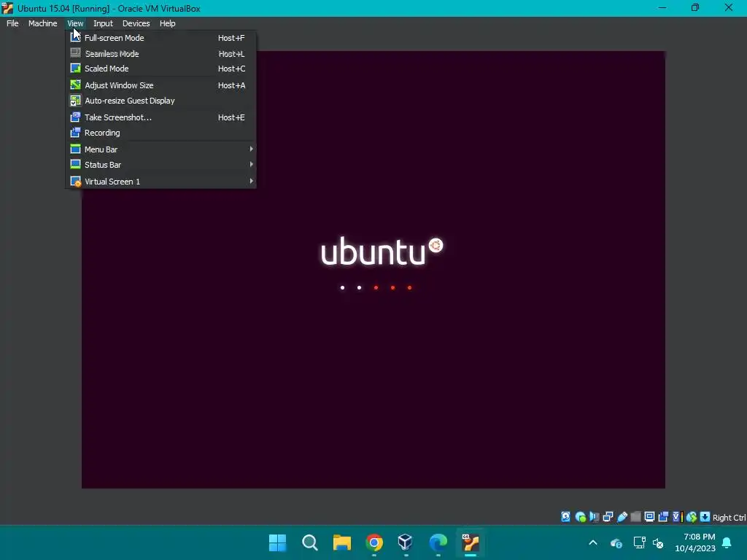Open Google Chrome from taskbar
747x560 pixels.
tap(374, 542)
